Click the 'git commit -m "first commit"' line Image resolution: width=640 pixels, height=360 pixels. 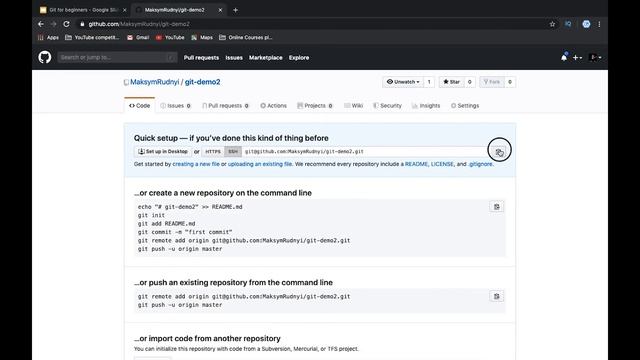coord(185,232)
